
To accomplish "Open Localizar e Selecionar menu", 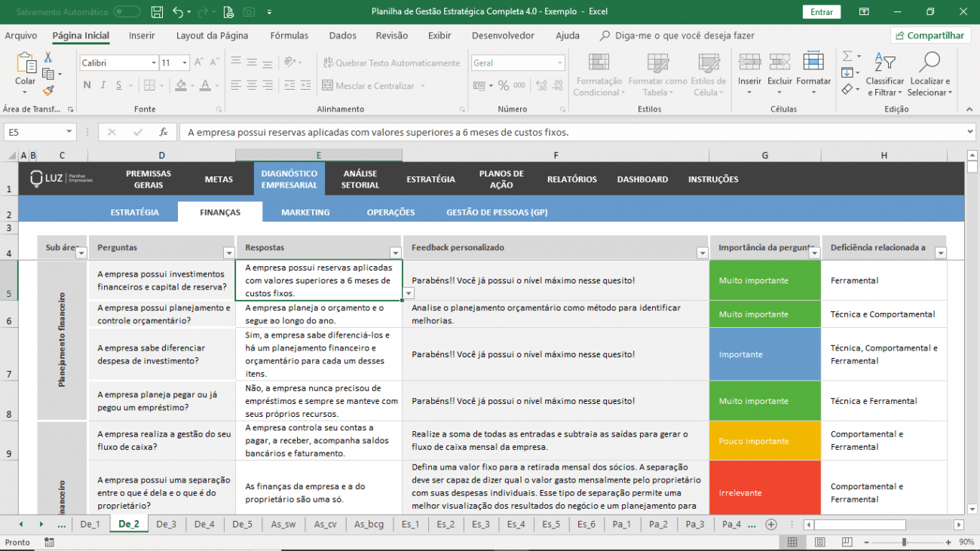I will click(929, 75).
